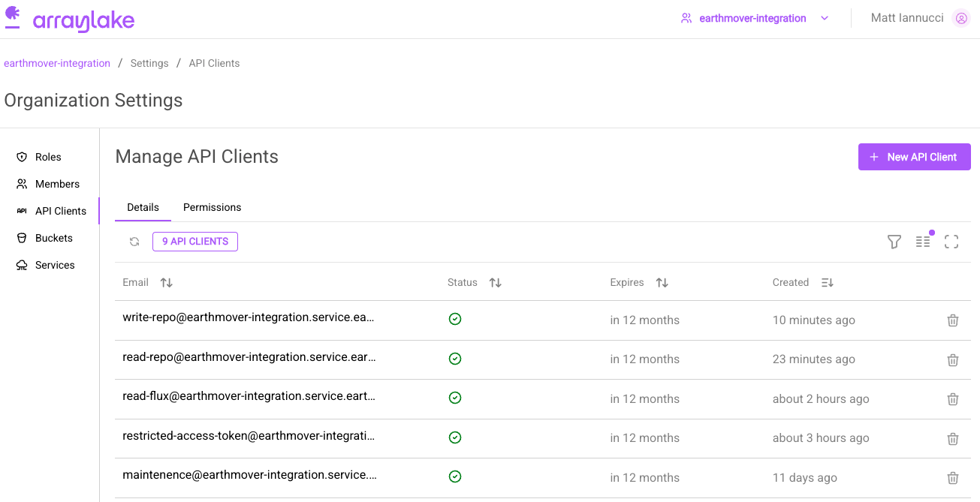Open the user avatar icon beside Matt Iannucci
The image size is (980, 502).
pyautogui.click(x=961, y=18)
